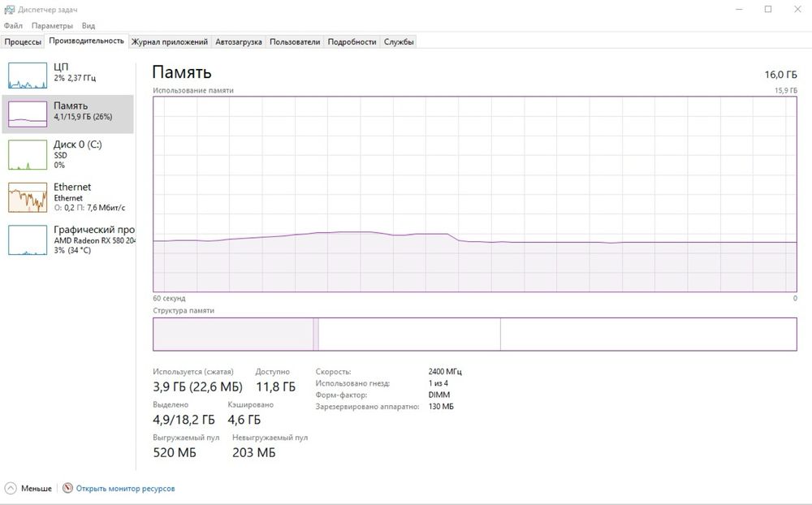Switch to the Автозагрузка tab
This screenshot has width=812, height=505.
(238, 42)
